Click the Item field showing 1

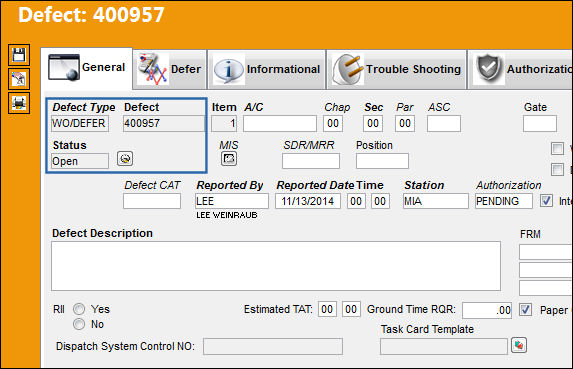coord(224,123)
